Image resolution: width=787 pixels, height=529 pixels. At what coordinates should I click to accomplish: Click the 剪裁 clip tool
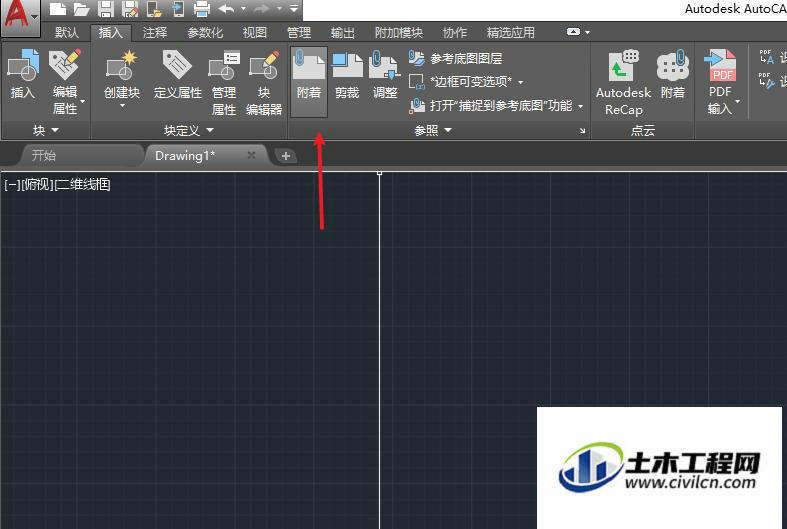click(x=347, y=74)
